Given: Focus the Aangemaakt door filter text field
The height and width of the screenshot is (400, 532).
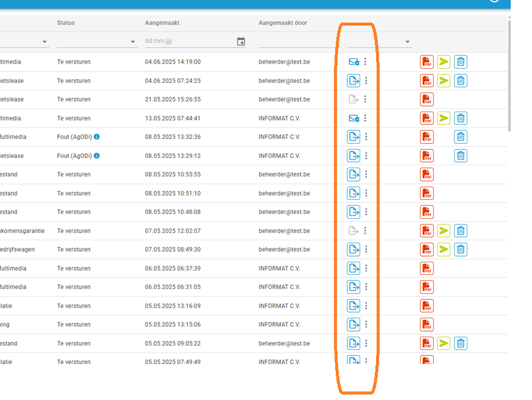Looking at the screenshot, I should click(x=296, y=41).
